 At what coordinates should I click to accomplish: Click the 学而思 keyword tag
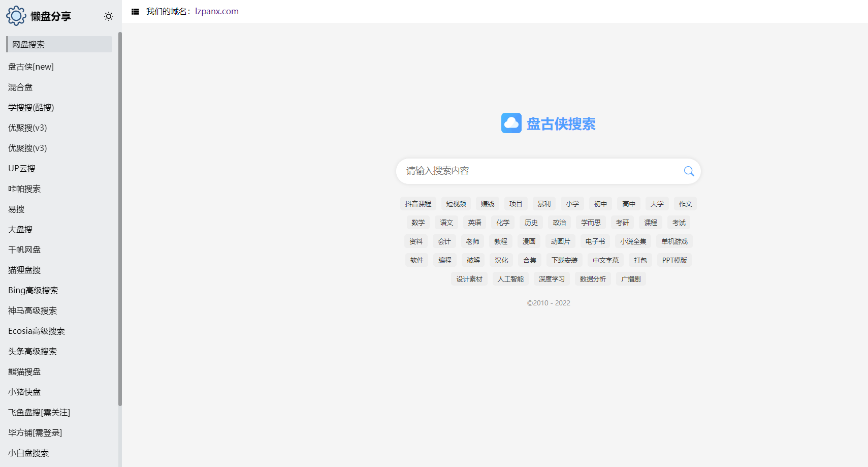pyautogui.click(x=591, y=223)
